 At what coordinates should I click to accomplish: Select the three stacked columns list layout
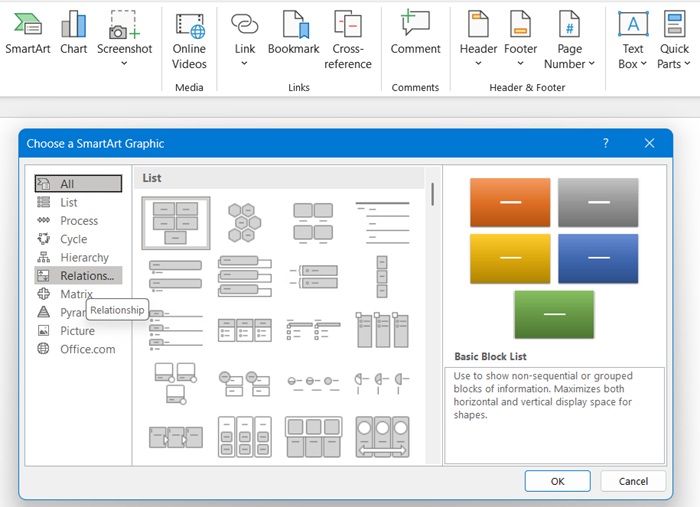[245, 437]
